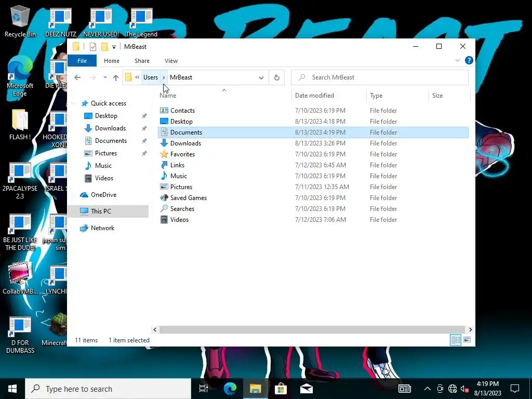This screenshot has width=532, height=399.
Task: Click the New folder quick access icon
Action: tap(104, 46)
